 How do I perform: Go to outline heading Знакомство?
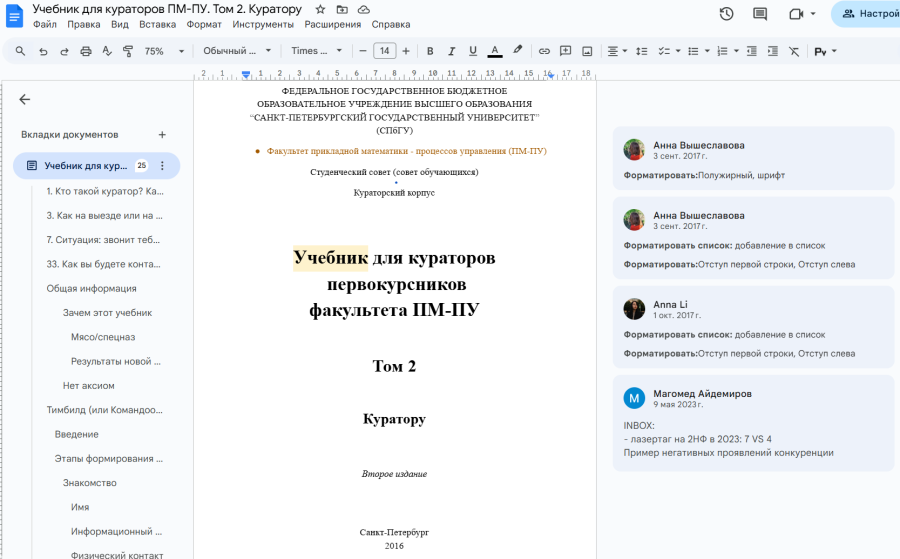click(90, 483)
